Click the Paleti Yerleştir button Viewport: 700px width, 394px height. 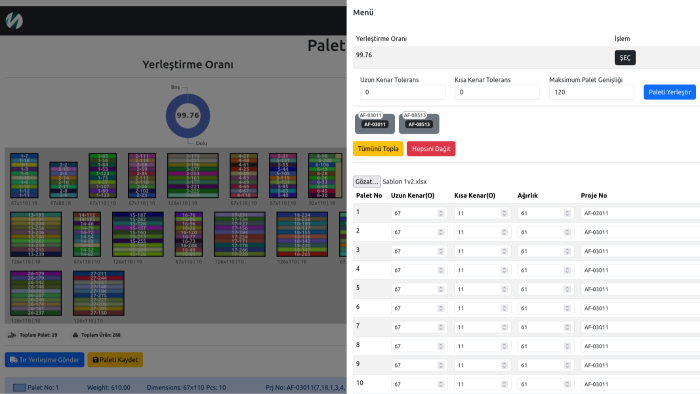(669, 92)
